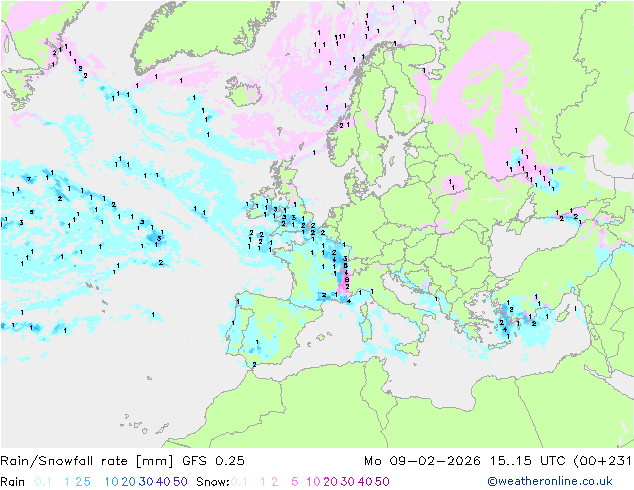Image resolution: width=634 pixels, height=490 pixels.
Task: Select the rain legend value 10
Action: tap(111, 482)
